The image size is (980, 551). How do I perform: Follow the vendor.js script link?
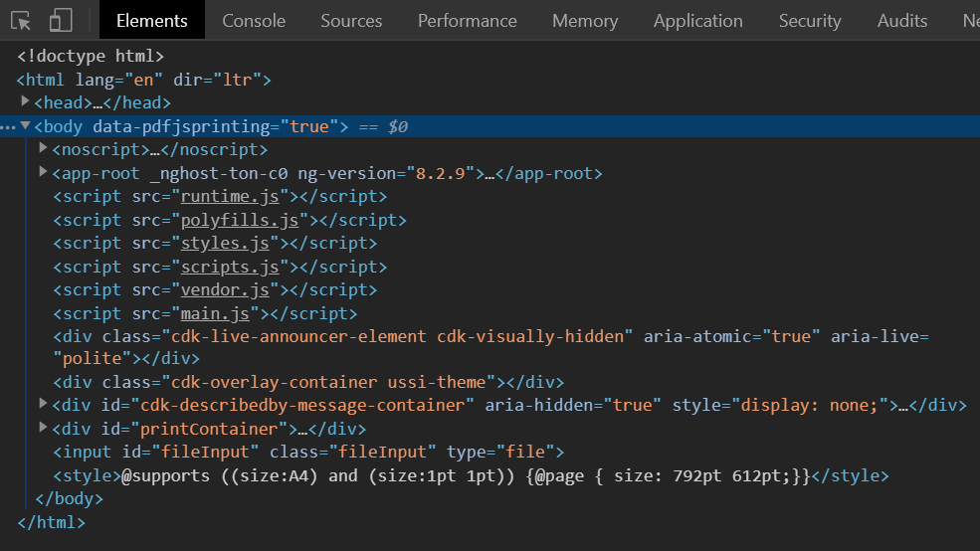tap(225, 290)
